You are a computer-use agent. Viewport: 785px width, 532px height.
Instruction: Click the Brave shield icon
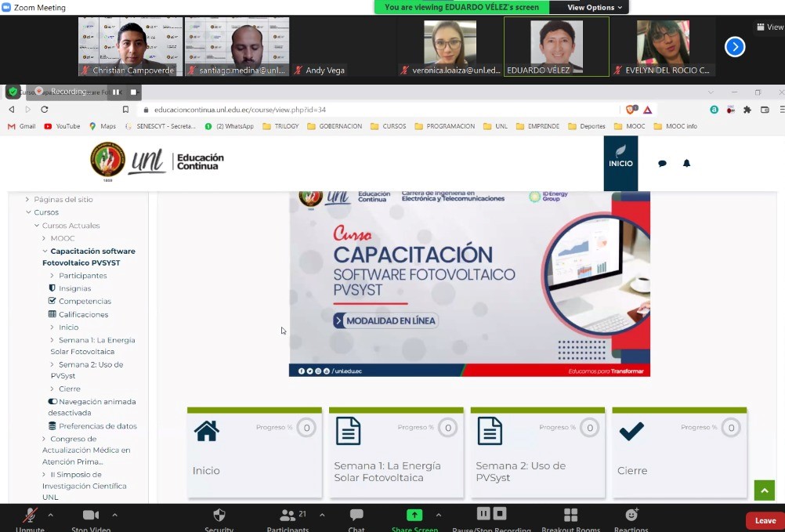[x=631, y=109]
